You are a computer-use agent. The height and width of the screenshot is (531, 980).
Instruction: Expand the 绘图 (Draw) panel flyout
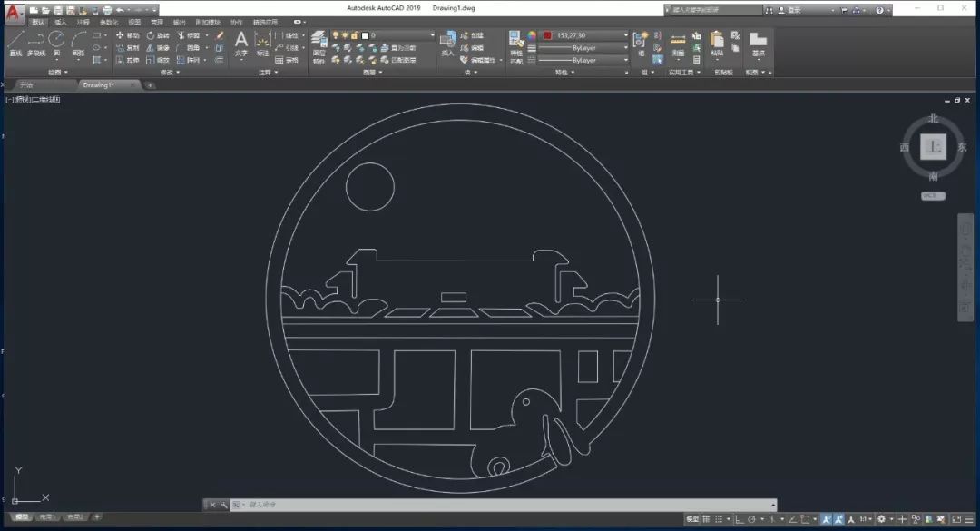pyautogui.click(x=56, y=72)
